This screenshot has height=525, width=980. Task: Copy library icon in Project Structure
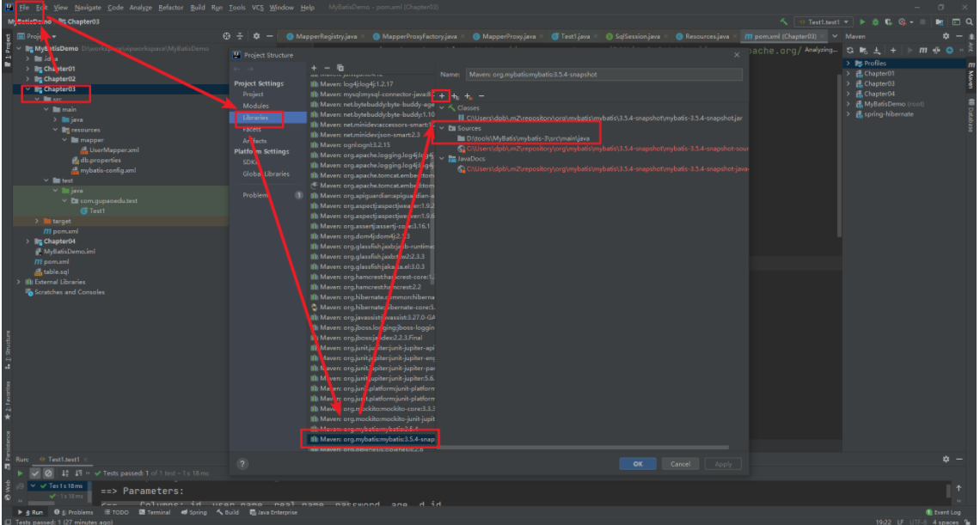pos(340,68)
